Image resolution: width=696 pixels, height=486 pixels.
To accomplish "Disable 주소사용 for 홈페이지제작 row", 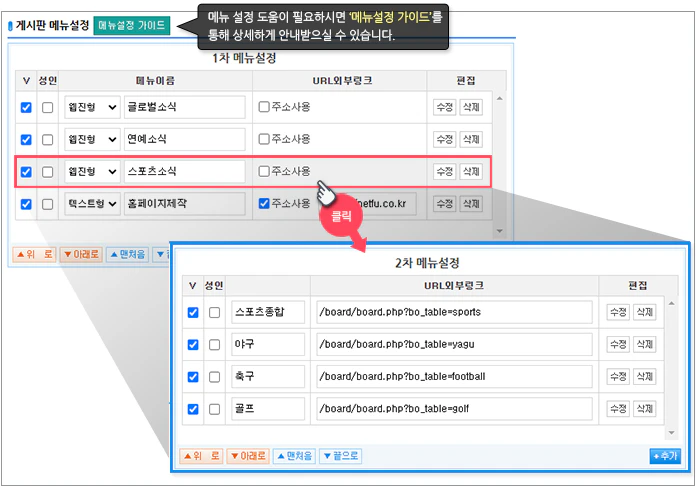I will tap(264, 203).
